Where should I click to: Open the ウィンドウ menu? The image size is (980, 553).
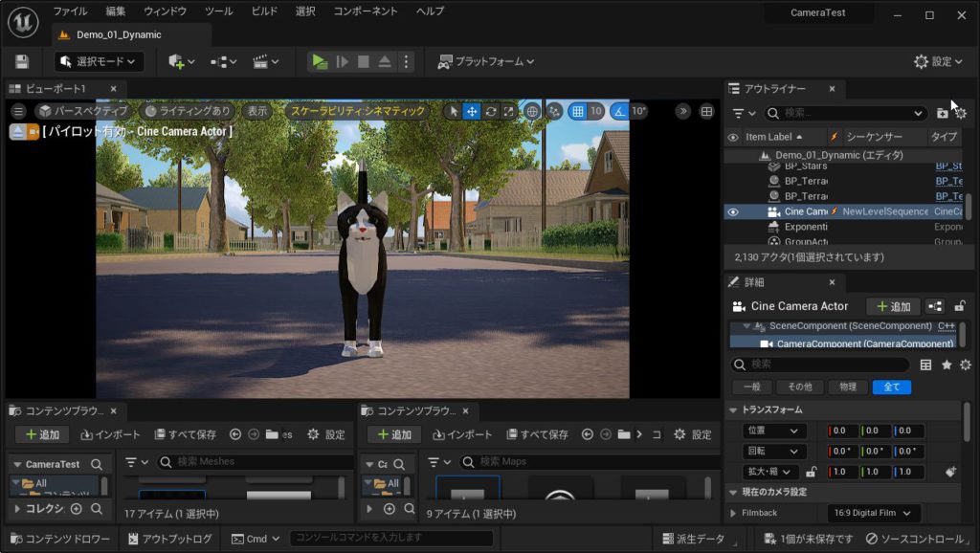tap(165, 11)
